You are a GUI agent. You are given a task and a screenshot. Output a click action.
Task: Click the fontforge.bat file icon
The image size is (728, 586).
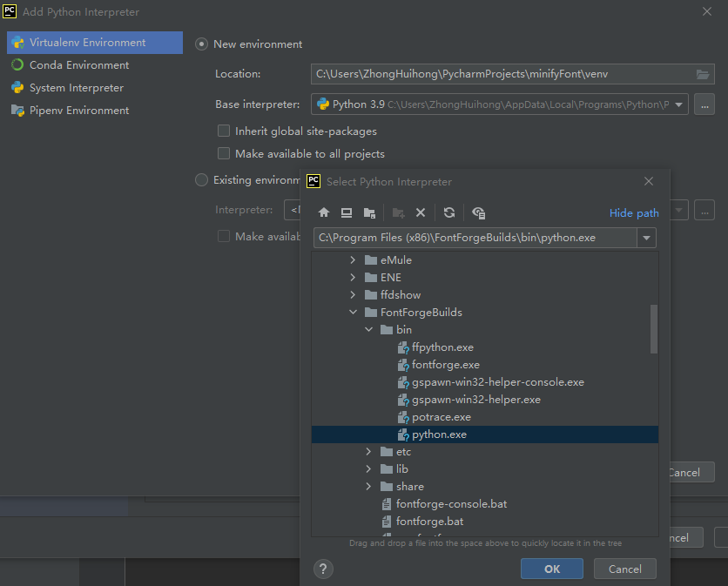[x=387, y=522]
